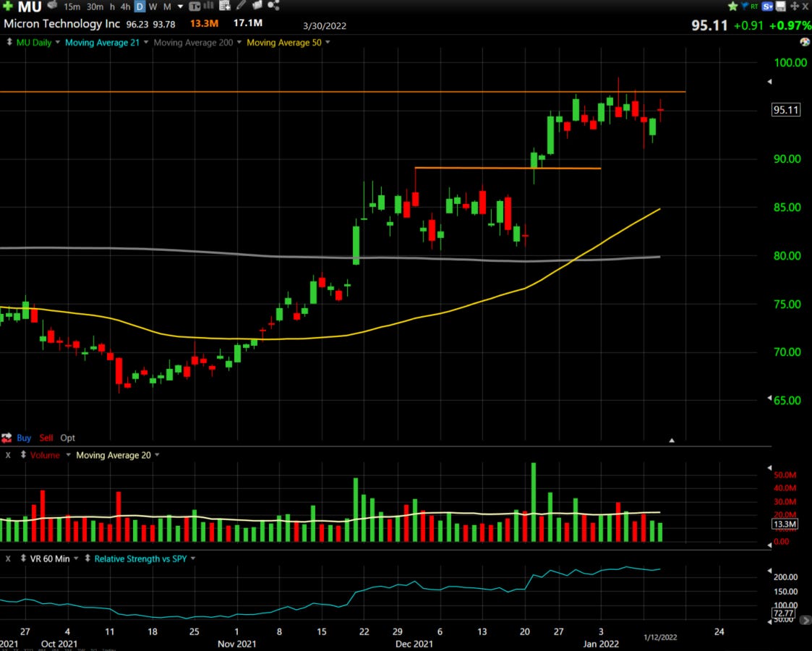Click the boxed 95.11 price marker on scale
Screen dimensions: 812x651
[786, 110]
